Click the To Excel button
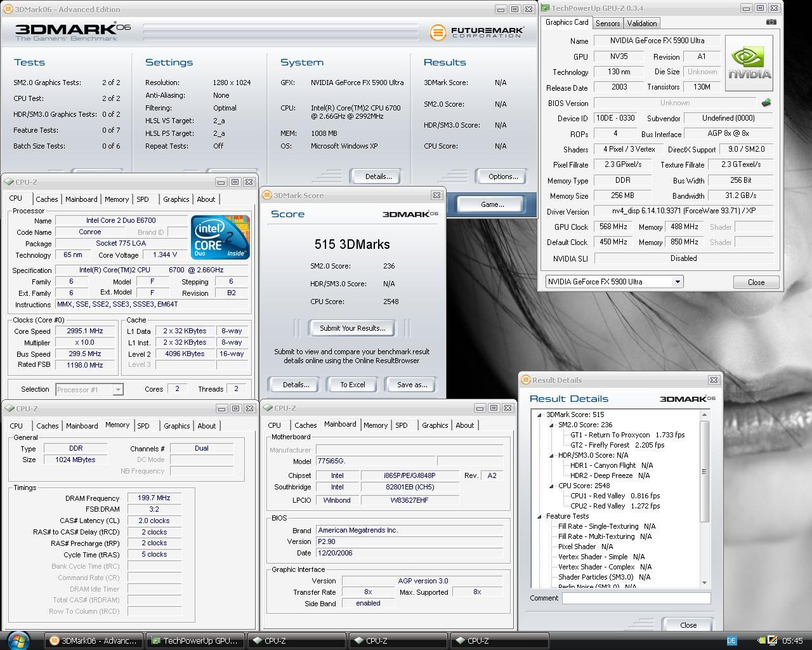The width and height of the screenshot is (812, 650). click(x=352, y=385)
